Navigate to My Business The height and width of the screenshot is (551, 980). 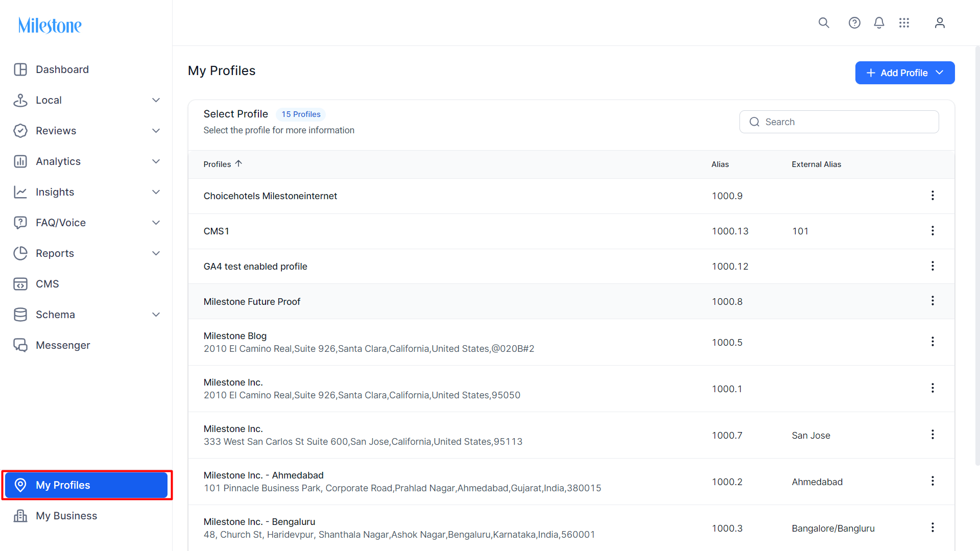coord(66,516)
